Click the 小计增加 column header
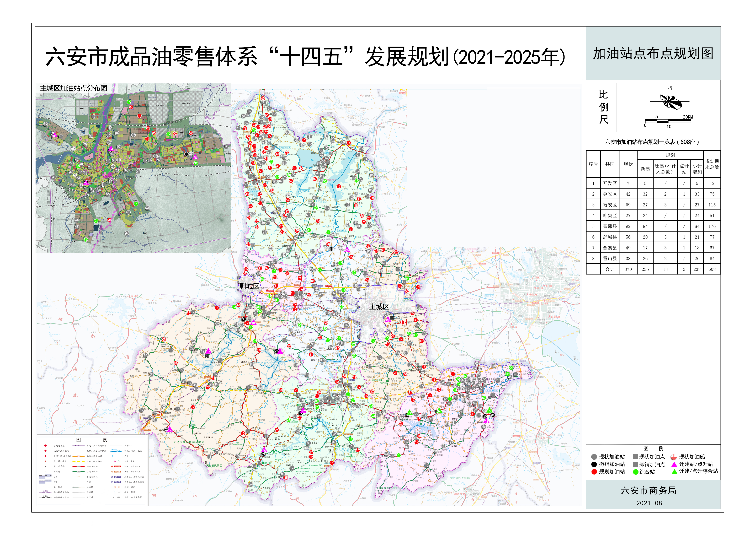This screenshot has height=535, width=756. pos(697,169)
